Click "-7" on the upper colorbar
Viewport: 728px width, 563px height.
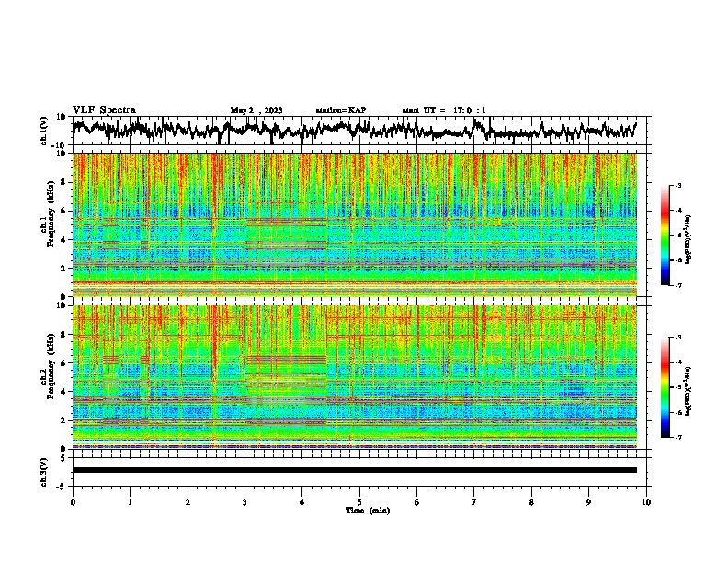(x=678, y=285)
